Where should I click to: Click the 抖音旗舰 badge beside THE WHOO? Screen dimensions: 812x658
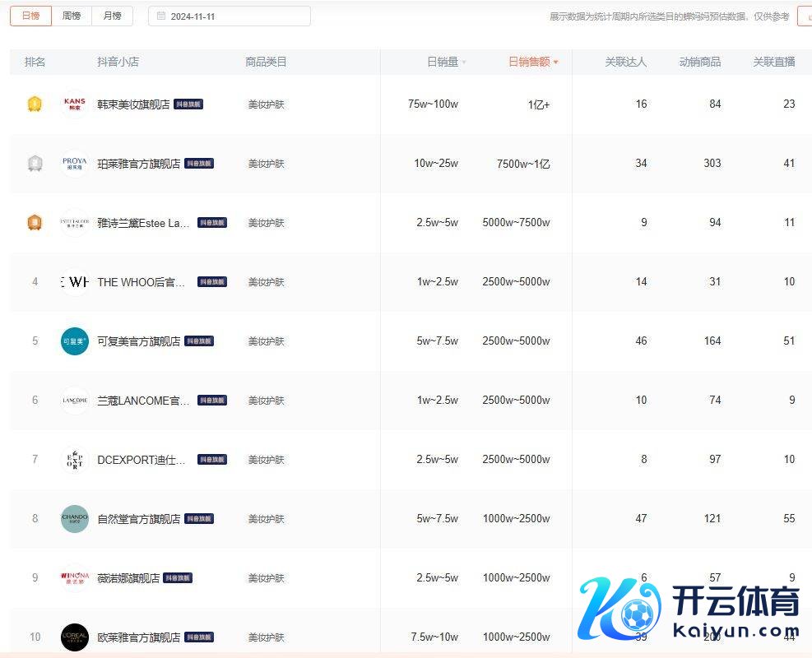click(212, 281)
